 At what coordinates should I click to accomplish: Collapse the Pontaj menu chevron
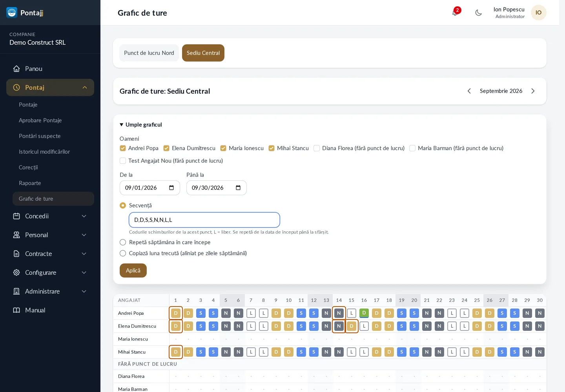tap(85, 87)
